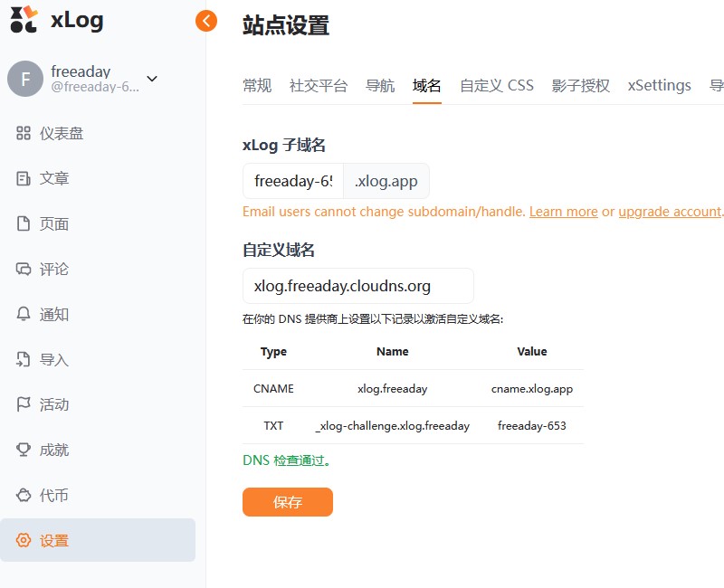Screen dimensions: 724x588
Task: Click the custom domain input field
Action: coord(358,286)
